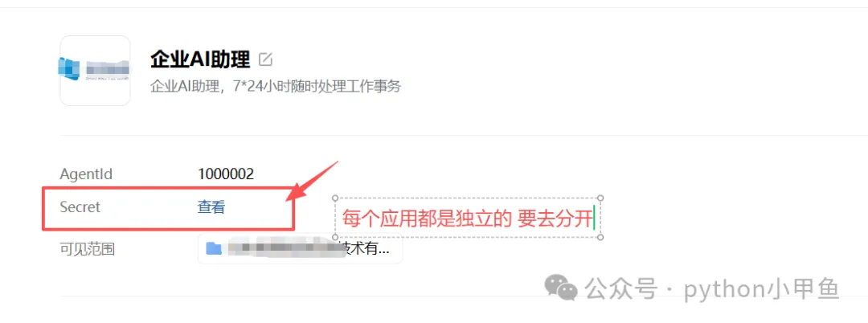Click the AgentId field label
Image resolution: width=868 pixels, height=323 pixels.
click(86, 175)
